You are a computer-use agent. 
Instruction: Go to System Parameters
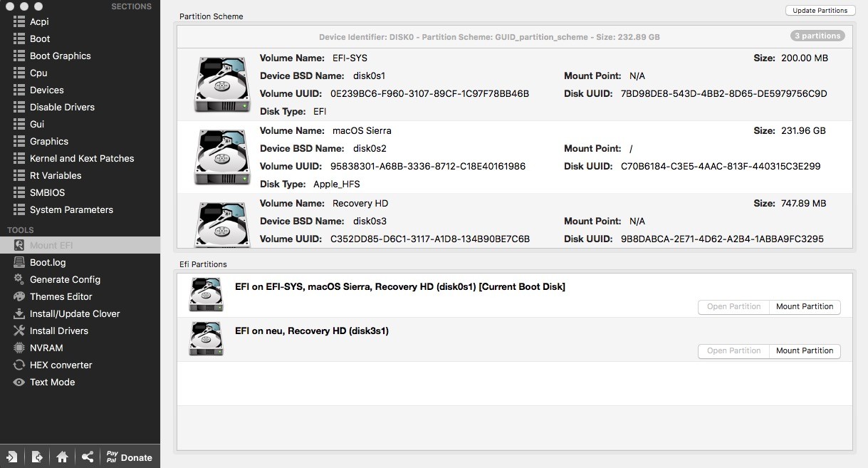[x=80, y=209]
